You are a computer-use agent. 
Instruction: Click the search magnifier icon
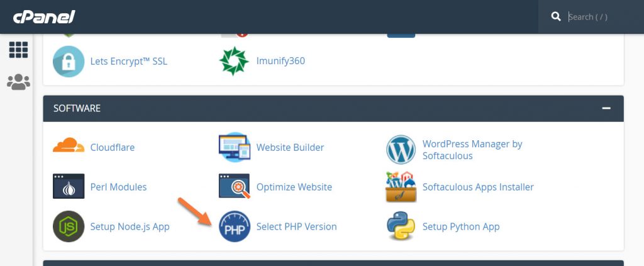(x=556, y=17)
